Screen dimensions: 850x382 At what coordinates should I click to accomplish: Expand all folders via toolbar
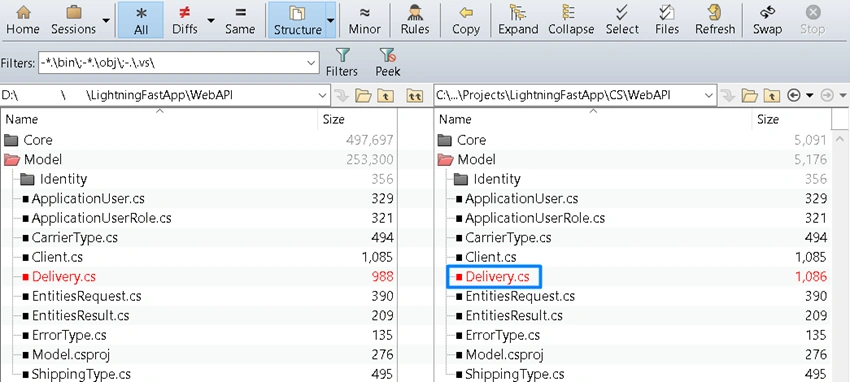point(518,20)
